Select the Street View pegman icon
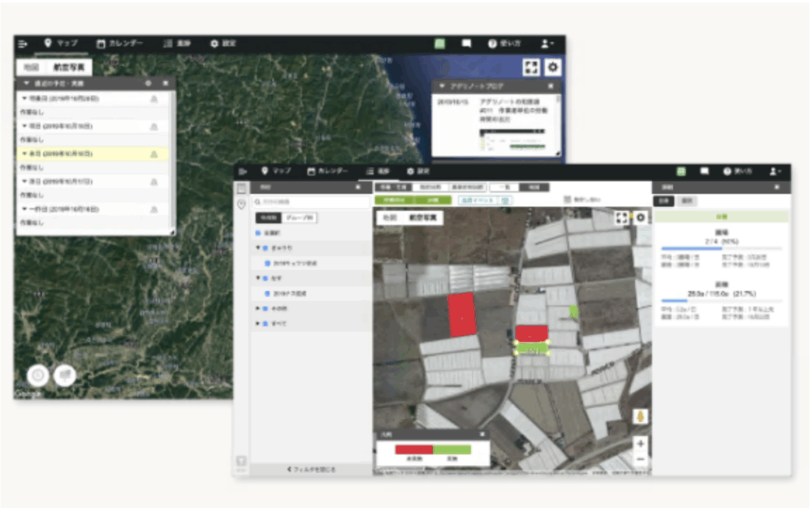Screen dimensions: 812x508 pyautogui.click(x=640, y=417)
